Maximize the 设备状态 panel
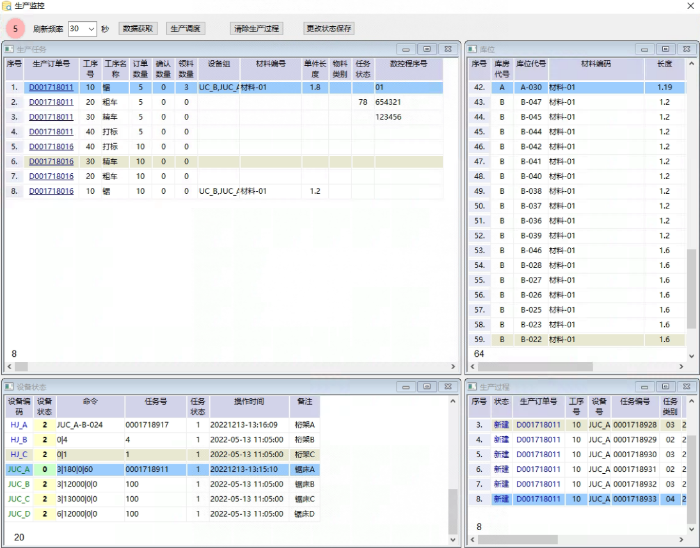Viewport: 700px width, 548px height. [x=427, y=385]
